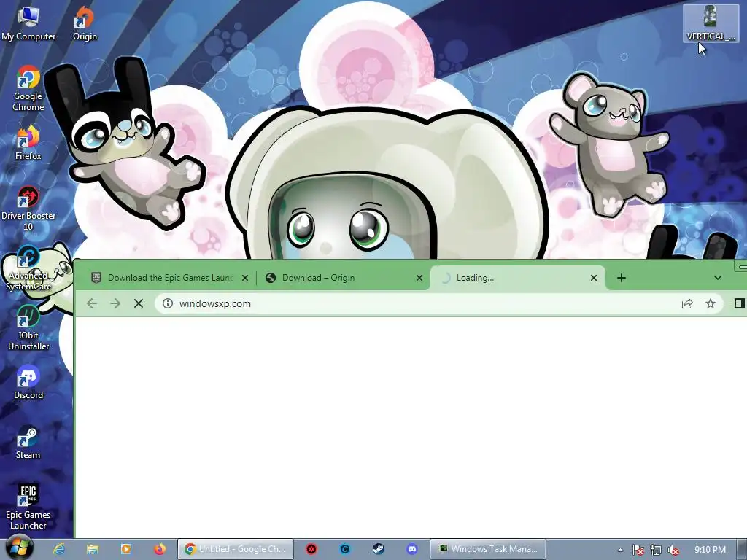Go back in Chrome

coord(92,303)
